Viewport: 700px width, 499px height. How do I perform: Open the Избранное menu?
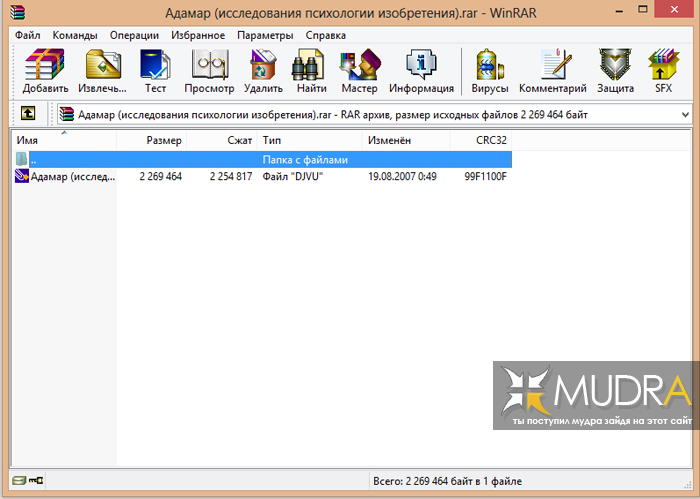[198, 35]
